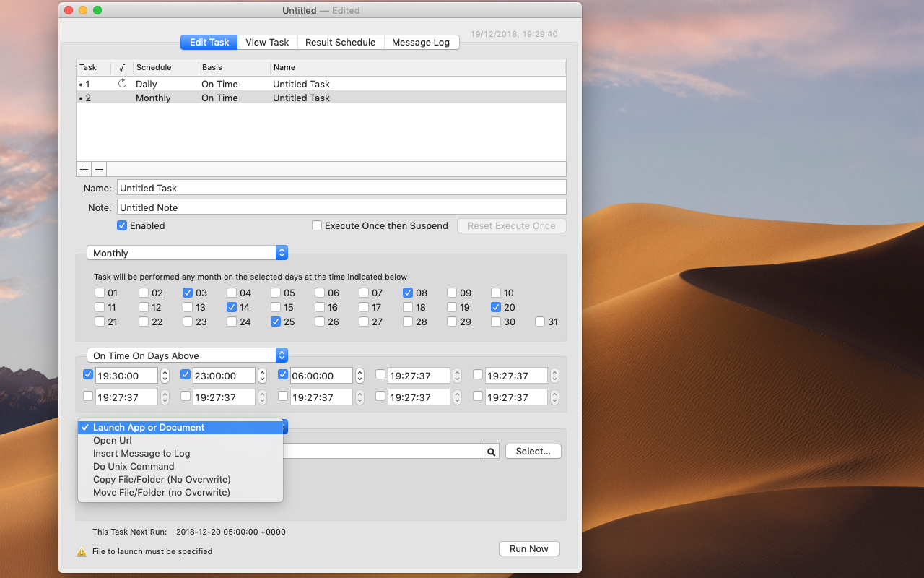This screenshot has height=578, width=924.
Task: Click the next run time 2018-12-20 05:00:00
Action: click(x=231, y=532)
